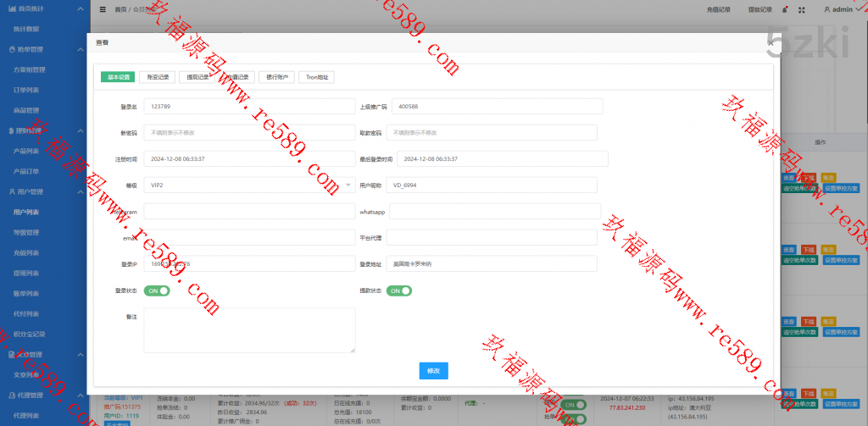The image size is (868, 426).
Task: Click the sidebar collapse hamburger icon
Action: [103, 9]
